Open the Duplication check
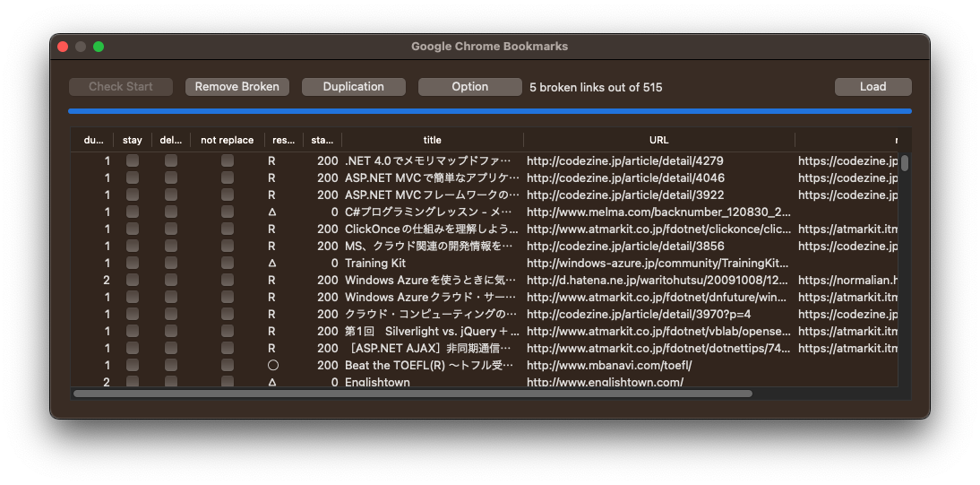 tap(353, 87)
